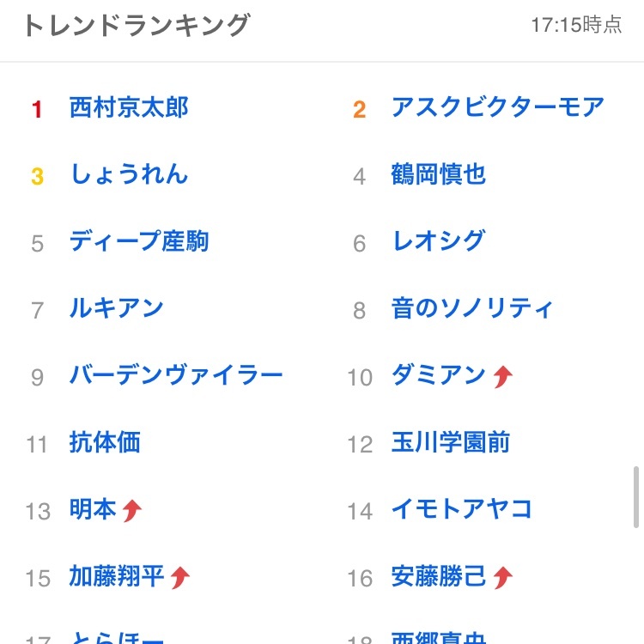Select the 玉川学園前 trend link
This screenshot has height=644, width=644.
451,442
